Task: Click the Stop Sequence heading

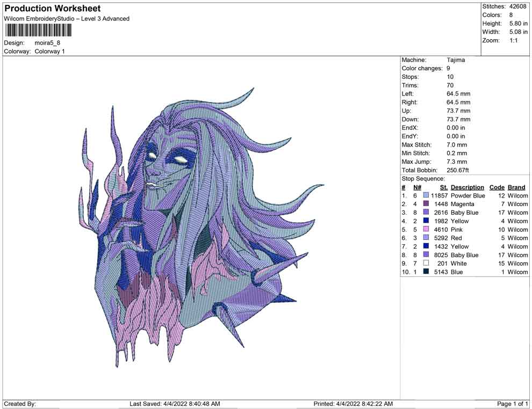Action: (423, 179)
